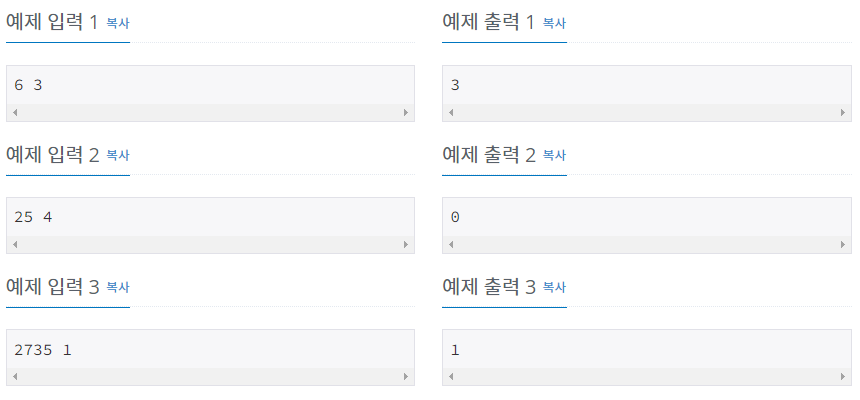
Task: Click left scroll arrow of example output 1
Action: [451, 112]
